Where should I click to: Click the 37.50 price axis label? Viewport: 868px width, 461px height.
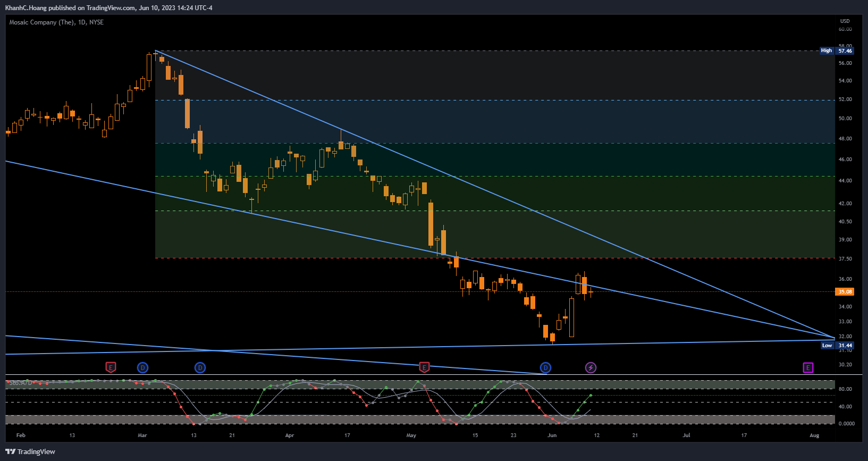point(845,258)
